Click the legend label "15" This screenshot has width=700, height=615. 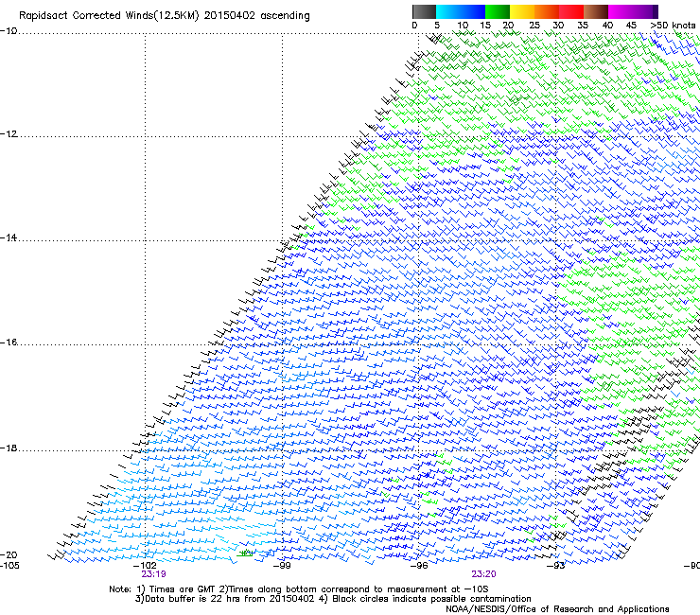click(x=485, y=25)
